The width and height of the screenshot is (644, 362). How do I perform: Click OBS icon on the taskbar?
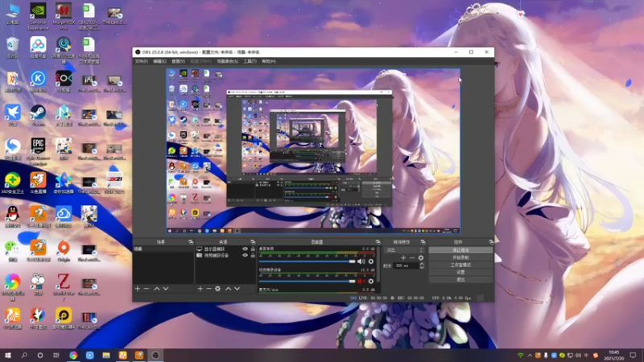[x=155, y=355]
